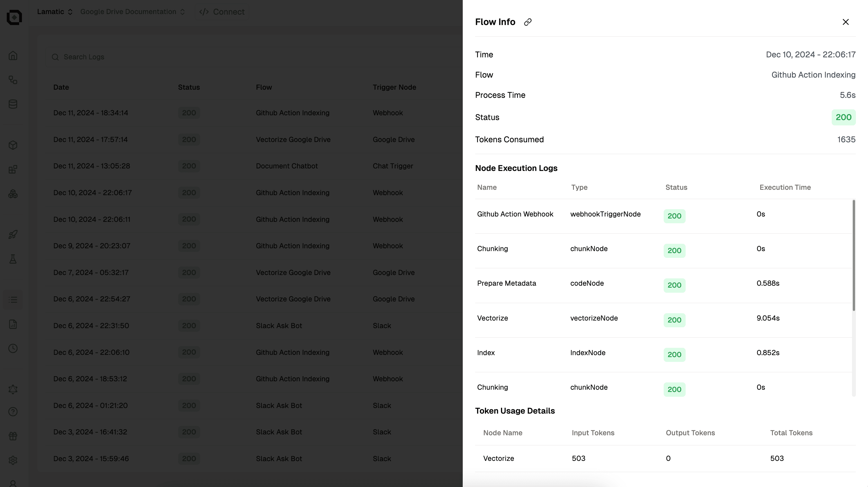Screen dimensions: 868x487
Task: Open the cube icon in the sidebar
Action: [x=13, y=145]
